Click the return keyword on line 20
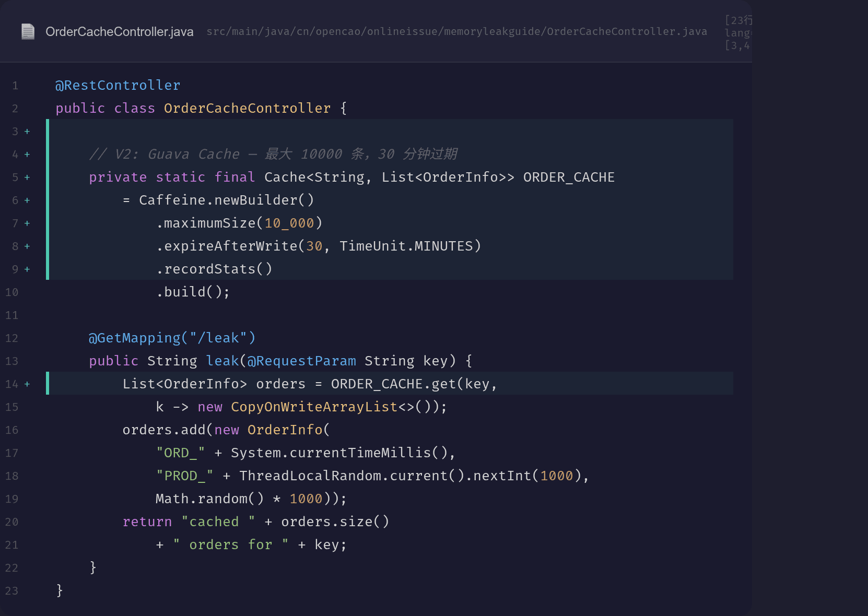 tap(147, 522)
